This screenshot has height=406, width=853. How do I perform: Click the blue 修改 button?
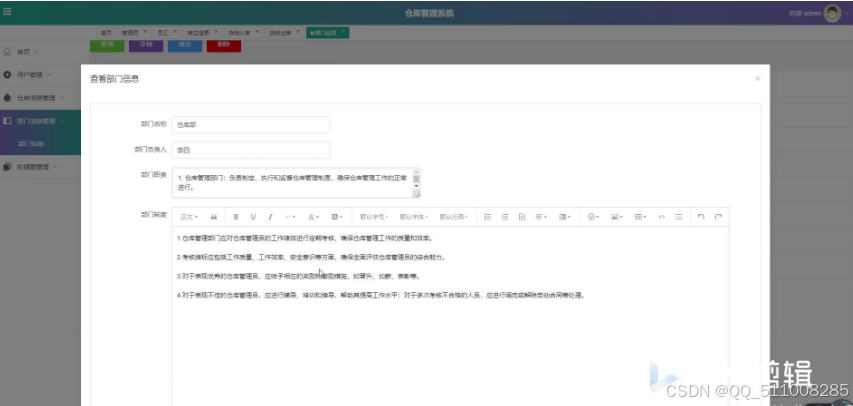185,45
